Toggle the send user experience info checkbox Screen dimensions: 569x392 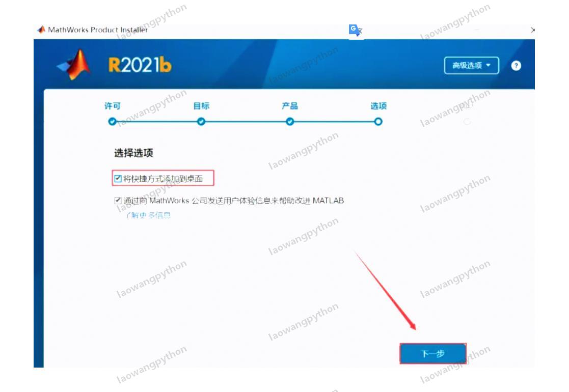tap(118, 200)
